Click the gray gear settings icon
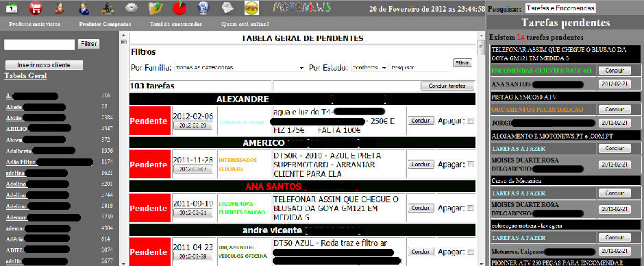 pyautogui.click(x=132, y=8)
